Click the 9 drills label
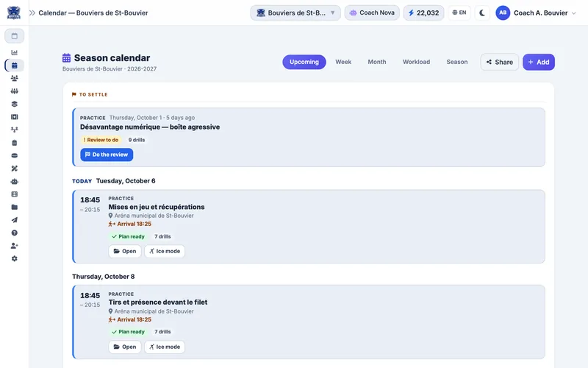Image resolution: width=588 pixels, height=368 pixels. (137, 140)
